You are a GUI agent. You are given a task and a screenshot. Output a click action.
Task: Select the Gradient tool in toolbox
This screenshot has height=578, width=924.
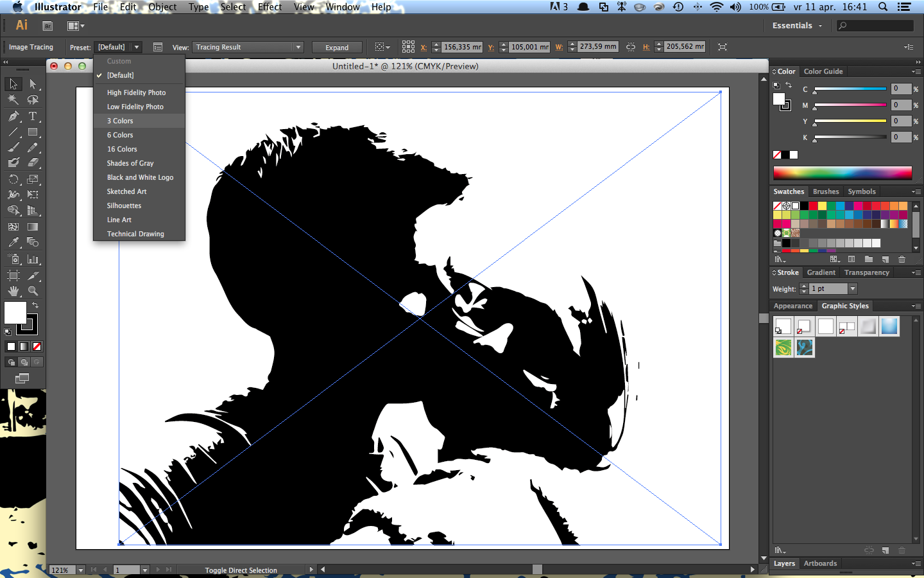pyautogui.click(x=33, y=227)
